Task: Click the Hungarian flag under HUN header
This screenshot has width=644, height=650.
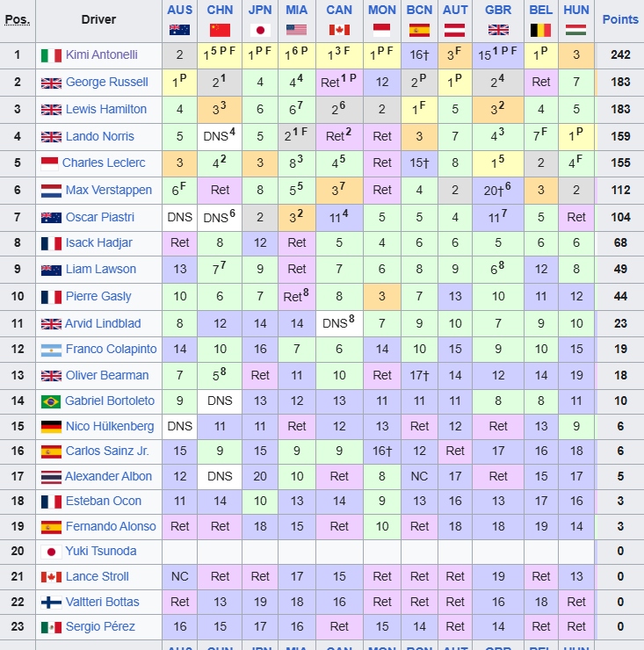Action: click(576, 30)
